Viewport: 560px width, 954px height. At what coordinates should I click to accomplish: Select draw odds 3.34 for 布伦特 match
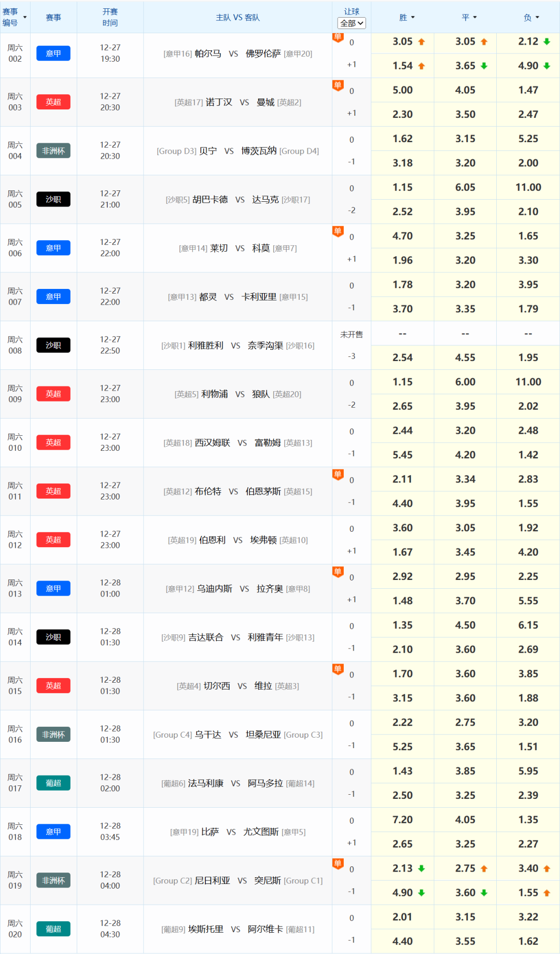(x=465, y=479)
